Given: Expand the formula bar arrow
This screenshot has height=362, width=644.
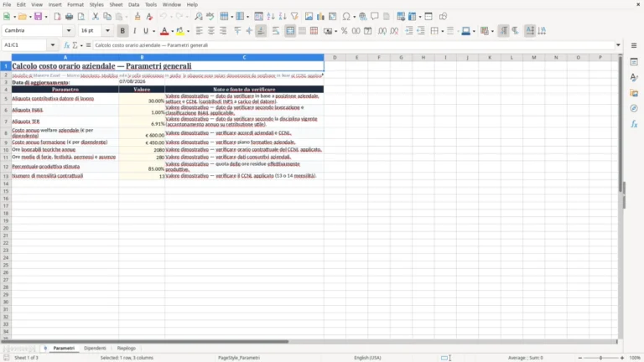Looking at the screenshot, I should click(x=618, y=45).
